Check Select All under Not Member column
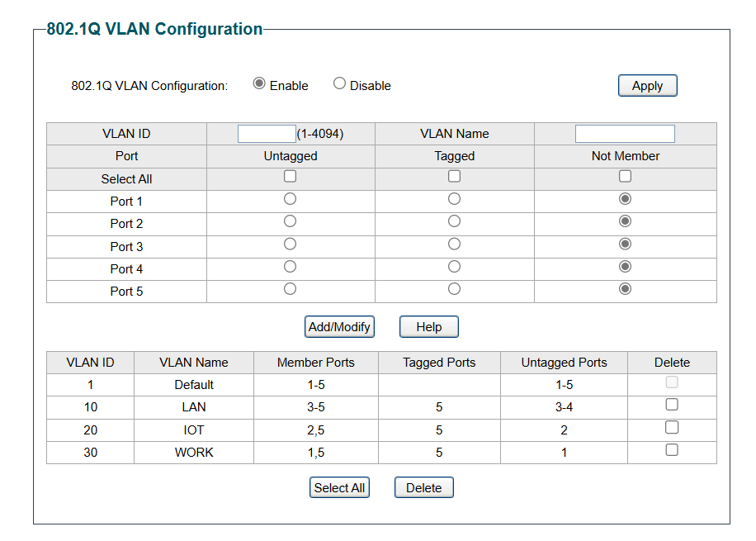756x541 pixels. pos(626,176)
